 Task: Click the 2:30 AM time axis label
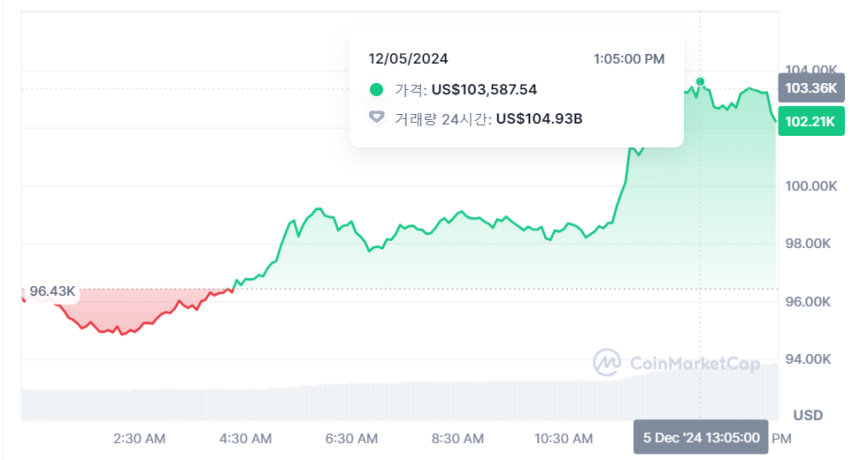point(139,438)
